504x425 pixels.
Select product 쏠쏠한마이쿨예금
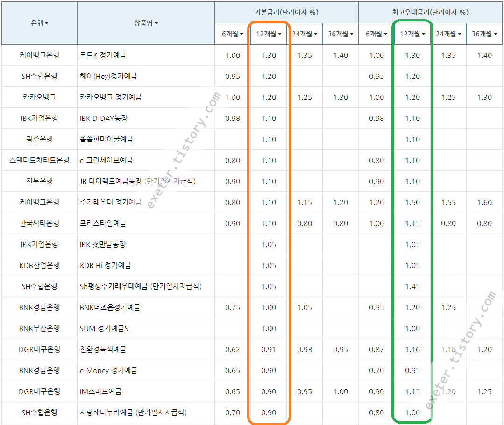(106, 139)
